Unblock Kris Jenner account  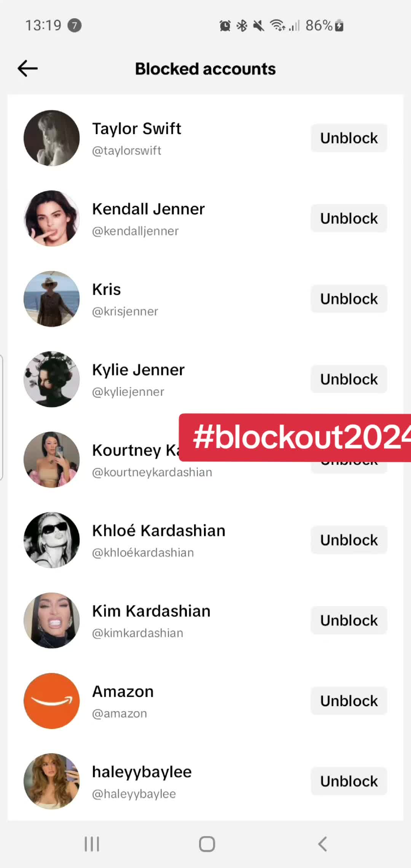point(349,299)
